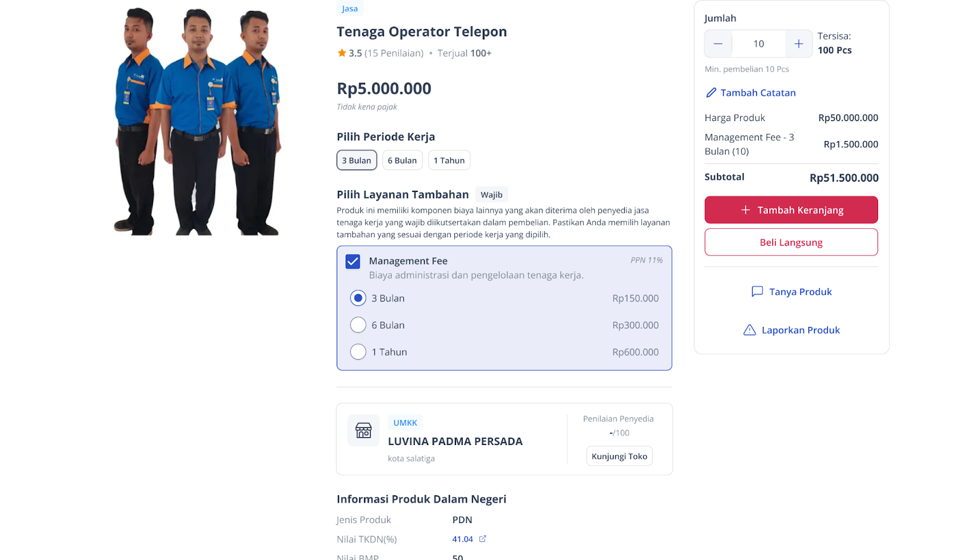The width and height of the screenshot is (969, 560).
Task: Increase quantity with the plus icon
Action: [799, 44]
